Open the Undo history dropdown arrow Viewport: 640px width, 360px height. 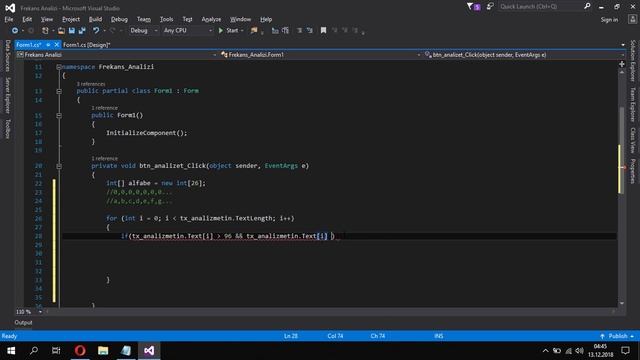pos(104,31)
